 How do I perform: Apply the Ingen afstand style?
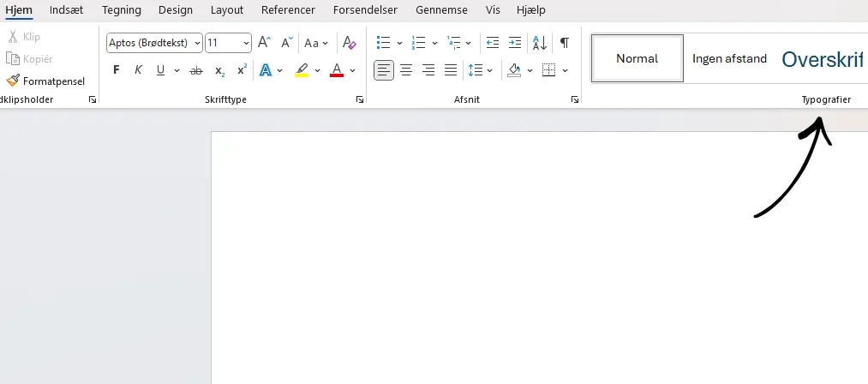(729, 58)
